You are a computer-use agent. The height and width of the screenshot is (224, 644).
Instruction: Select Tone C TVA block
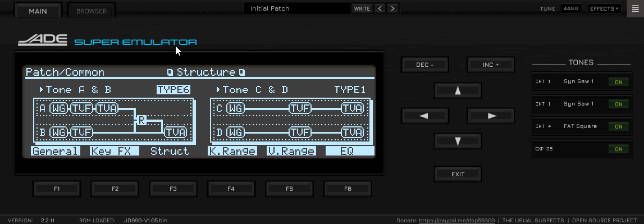(x=353, y=108)
